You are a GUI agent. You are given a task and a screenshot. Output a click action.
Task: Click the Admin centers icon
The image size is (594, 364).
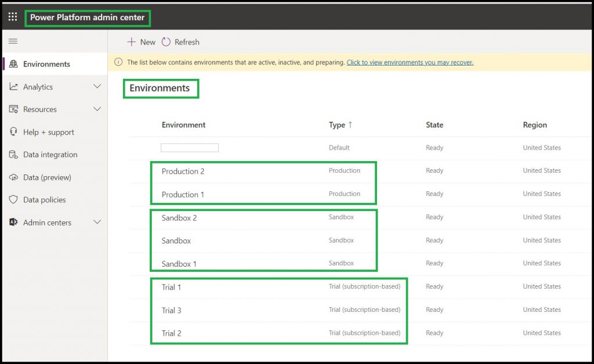click(13, 222)
